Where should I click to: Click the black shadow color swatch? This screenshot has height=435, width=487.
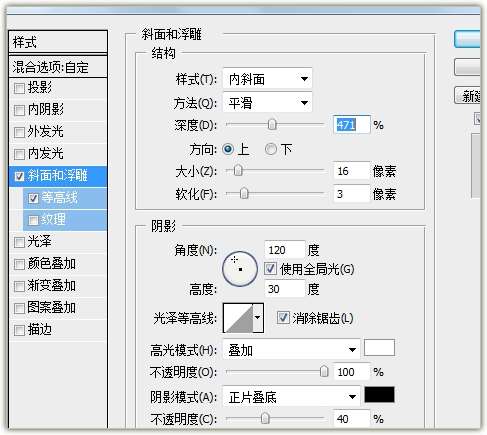pos(379,395)
